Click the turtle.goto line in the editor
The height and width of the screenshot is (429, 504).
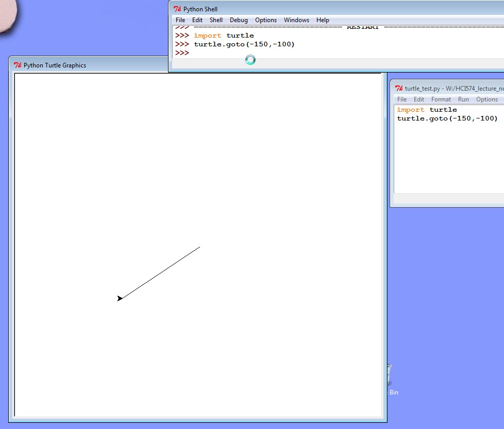pyautogui.click(x=447, y=118)
